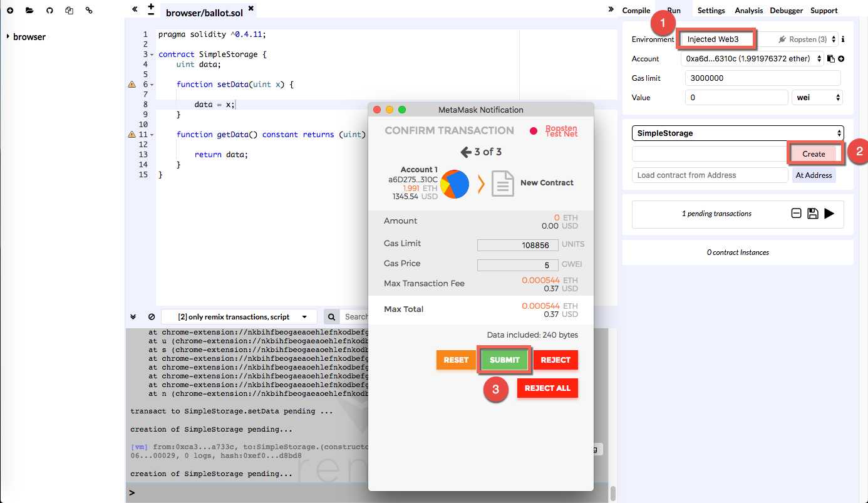Click the '1 pending transactions' text
The height and width of the screenshot is (503, 868).
(716, 214)
